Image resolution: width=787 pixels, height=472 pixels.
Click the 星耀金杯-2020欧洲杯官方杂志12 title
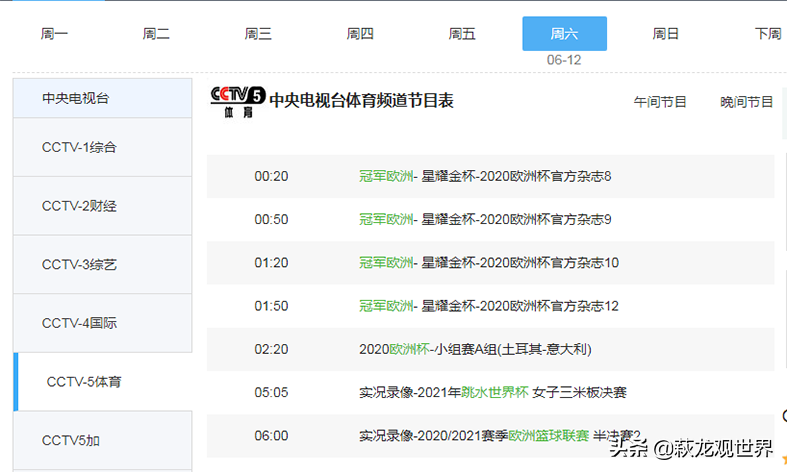[x=520, y=306]
